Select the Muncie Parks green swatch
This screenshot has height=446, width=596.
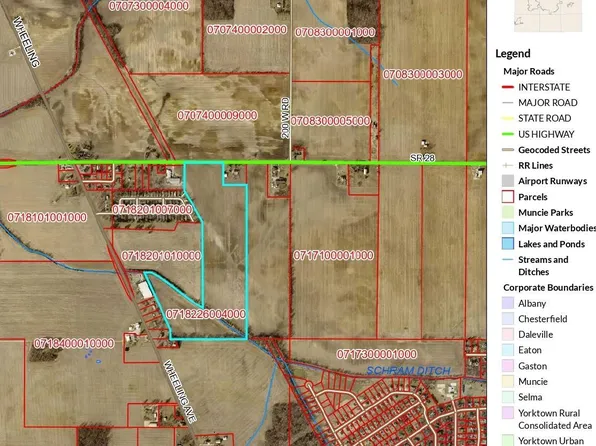[507, 212]
